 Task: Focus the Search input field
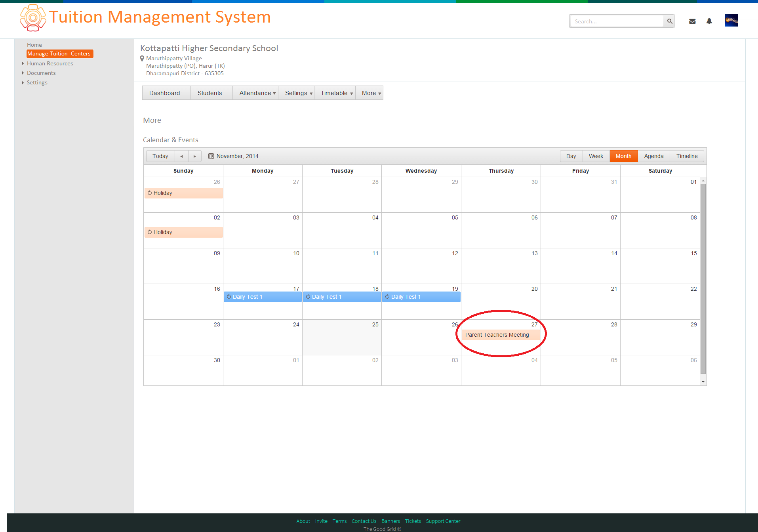point(617,21)
